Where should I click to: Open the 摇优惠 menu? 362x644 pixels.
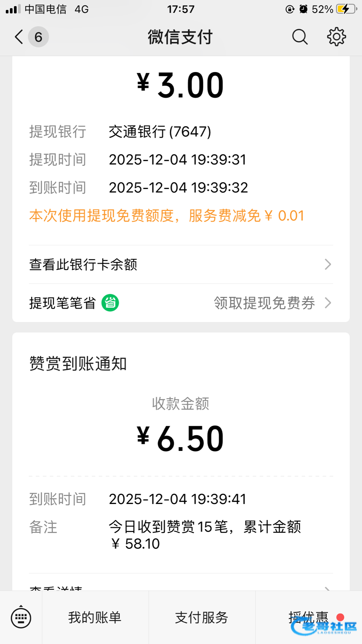[x=308, y=617]
